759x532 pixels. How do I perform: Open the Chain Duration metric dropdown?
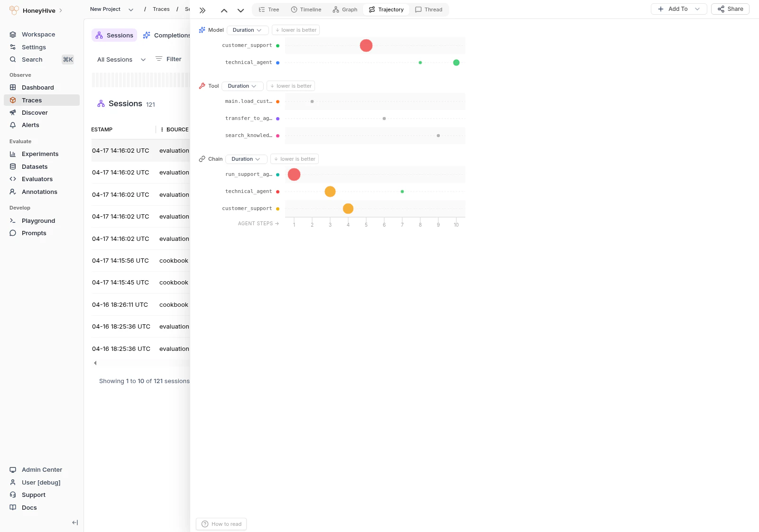[x=246, y=159]
